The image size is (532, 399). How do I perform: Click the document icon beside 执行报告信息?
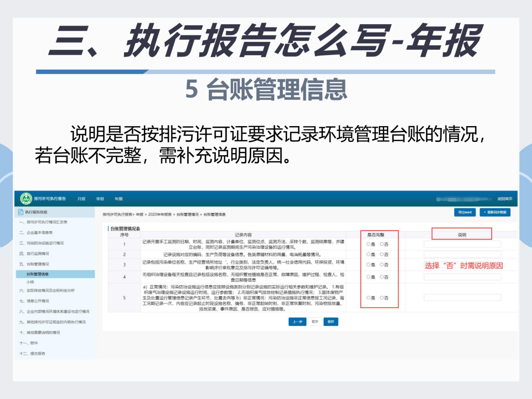(x=21, y=212)
